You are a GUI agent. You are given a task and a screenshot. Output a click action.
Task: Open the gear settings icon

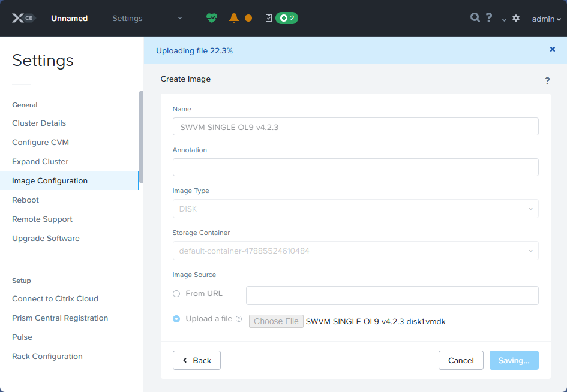point(516,18)
